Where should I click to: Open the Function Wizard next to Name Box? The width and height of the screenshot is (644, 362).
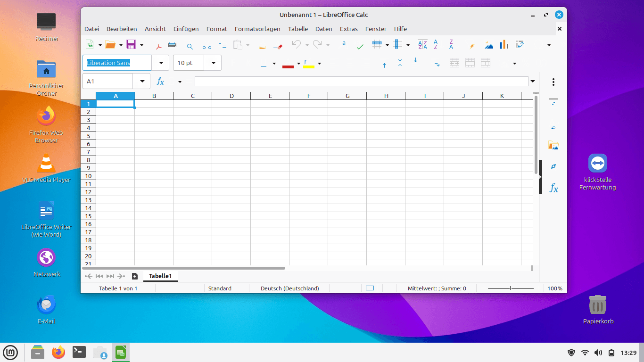160,82
